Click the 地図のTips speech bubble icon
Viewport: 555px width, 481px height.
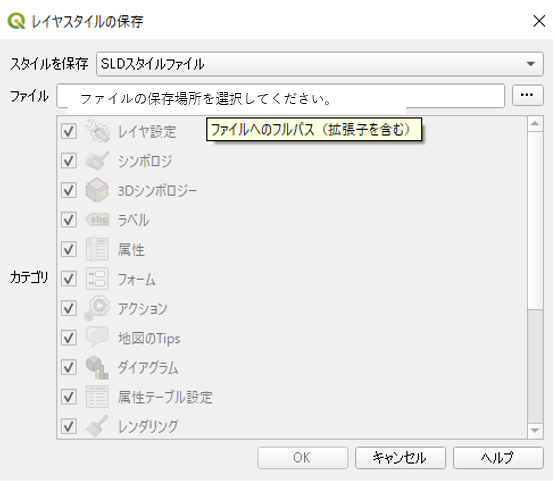(97, 338)
